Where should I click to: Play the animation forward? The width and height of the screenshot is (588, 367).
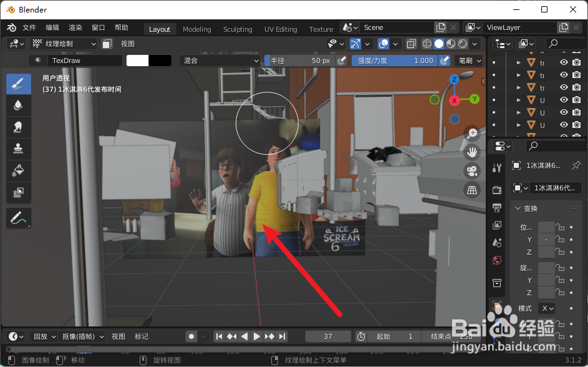tap(257, 336)
